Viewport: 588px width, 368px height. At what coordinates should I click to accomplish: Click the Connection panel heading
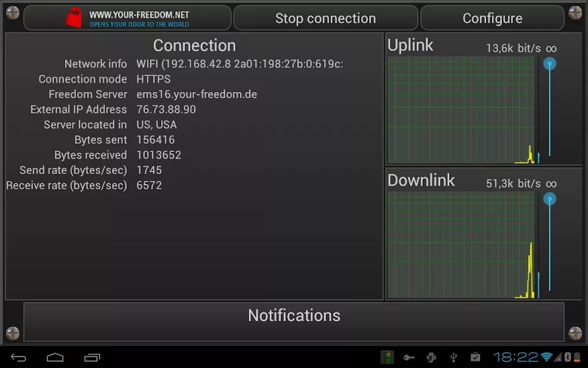click(194, 46)
